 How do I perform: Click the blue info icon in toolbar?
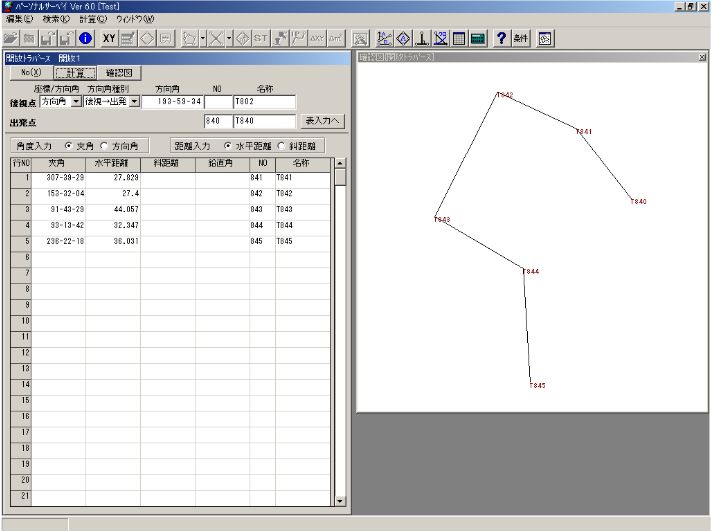tap(86, 38)
